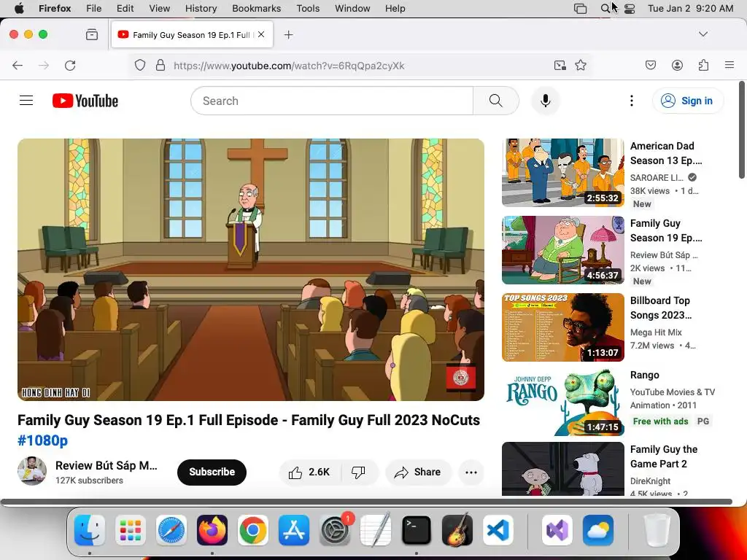Open tracking protection shield icon
The image size is (747, 560).
click(x=139, y=65)
